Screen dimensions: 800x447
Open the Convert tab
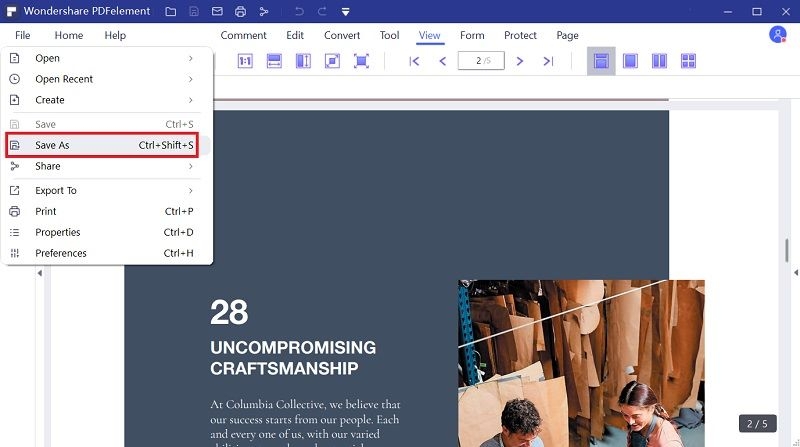click(x=342, y=35)
